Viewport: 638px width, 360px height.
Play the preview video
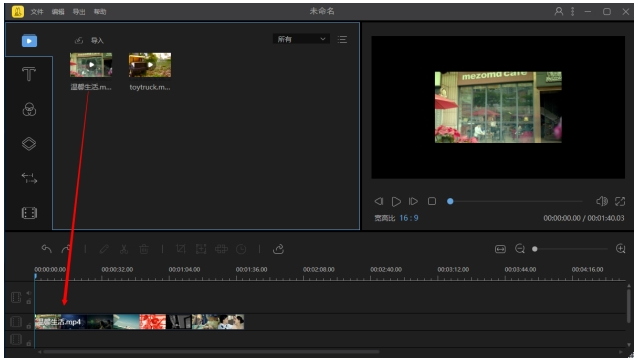coord(396,201)
